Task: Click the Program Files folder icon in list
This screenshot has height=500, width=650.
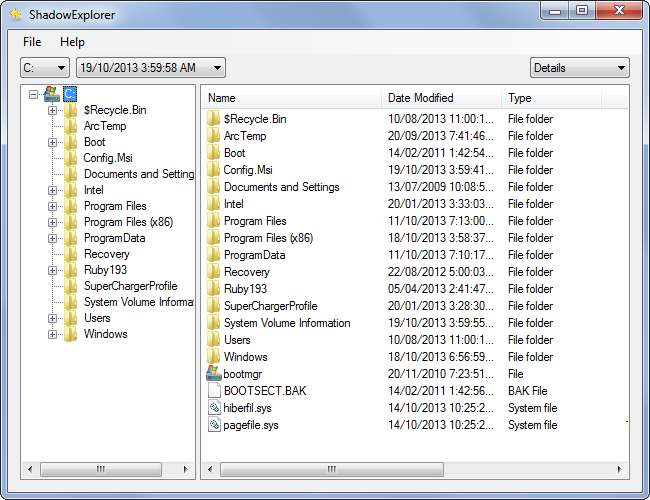Action: tap(213, 221)
